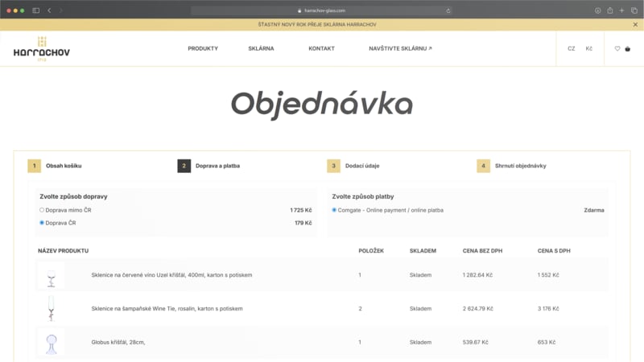The image size is (644, 362).
Task: Go to step 1 Obsah košíku
Action: pyautogui.click(x=63, y=166)
